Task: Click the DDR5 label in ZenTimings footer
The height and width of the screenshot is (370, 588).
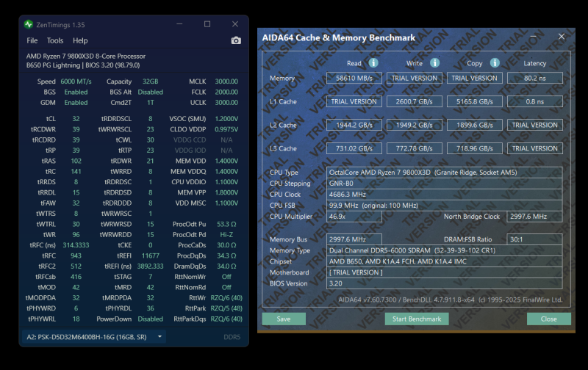Action: tap(232, 337)
